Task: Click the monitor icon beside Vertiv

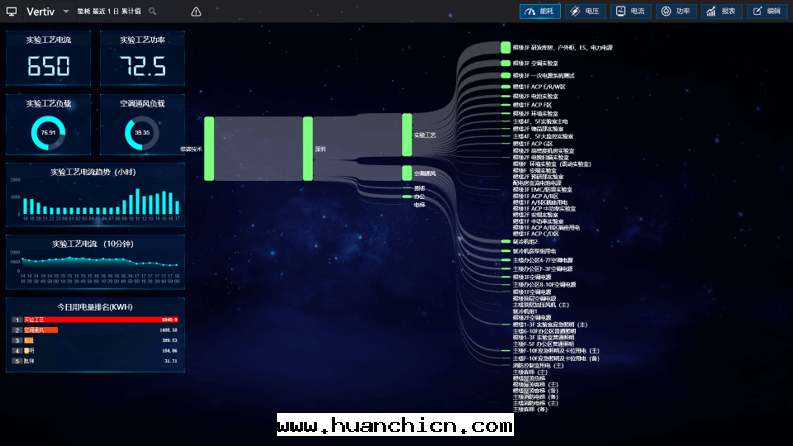Action: pyautogui.click(x=12, y=12)
